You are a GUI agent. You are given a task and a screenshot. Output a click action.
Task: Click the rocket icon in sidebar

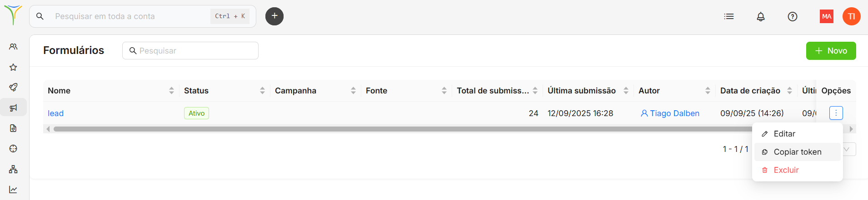coord(13,88)
